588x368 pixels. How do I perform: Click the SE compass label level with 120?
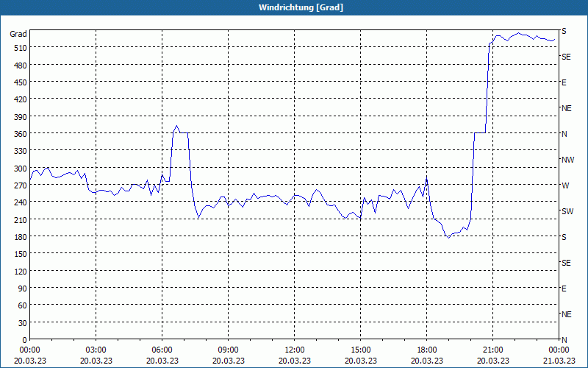[x=566, y=263]
